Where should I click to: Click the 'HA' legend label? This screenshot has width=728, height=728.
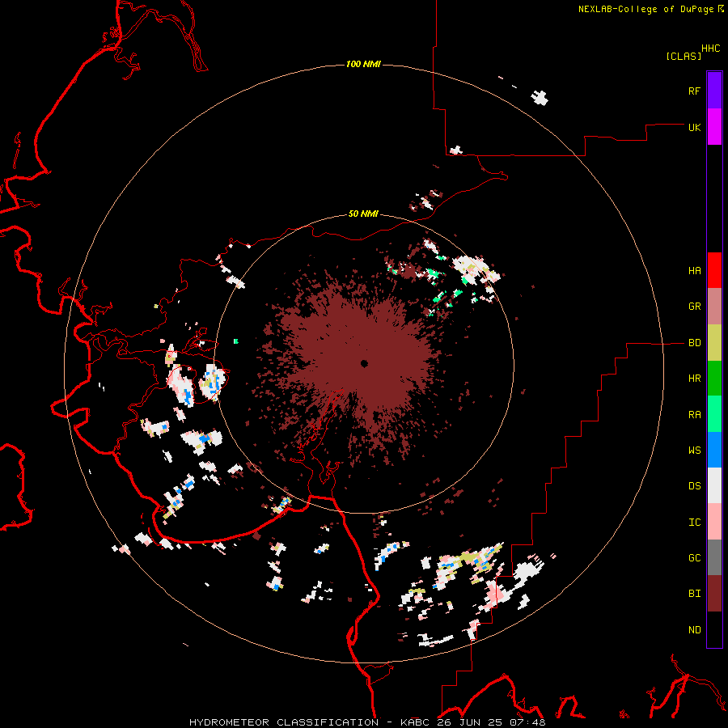694,270
